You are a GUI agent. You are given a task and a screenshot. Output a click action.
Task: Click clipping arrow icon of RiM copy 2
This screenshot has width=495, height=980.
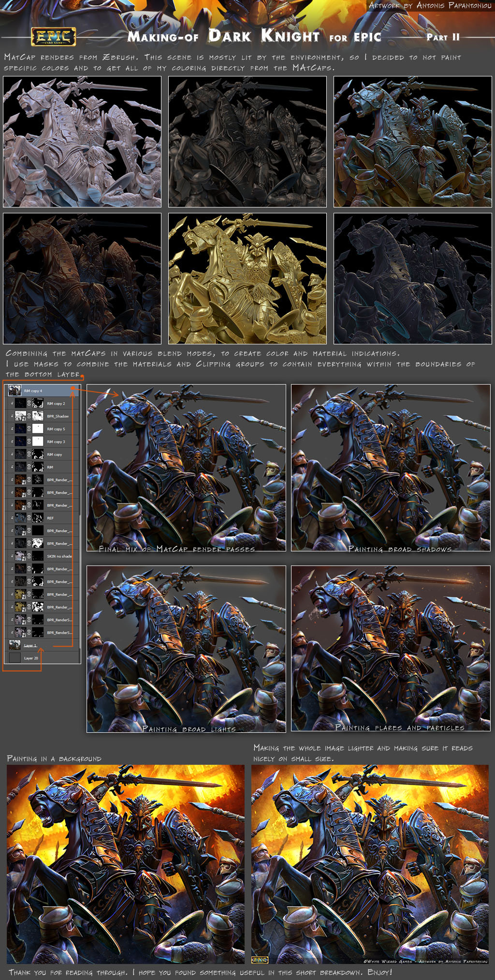(x=12, y=403)
